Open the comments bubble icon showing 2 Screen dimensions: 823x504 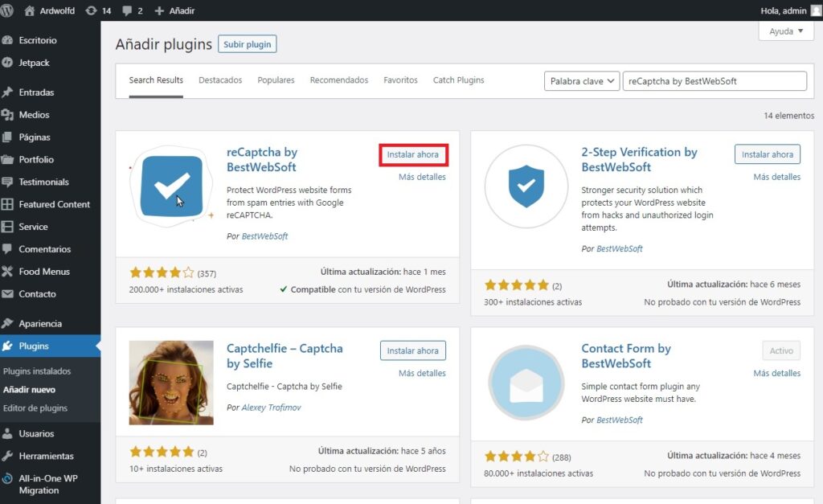(x=127, y=10)
